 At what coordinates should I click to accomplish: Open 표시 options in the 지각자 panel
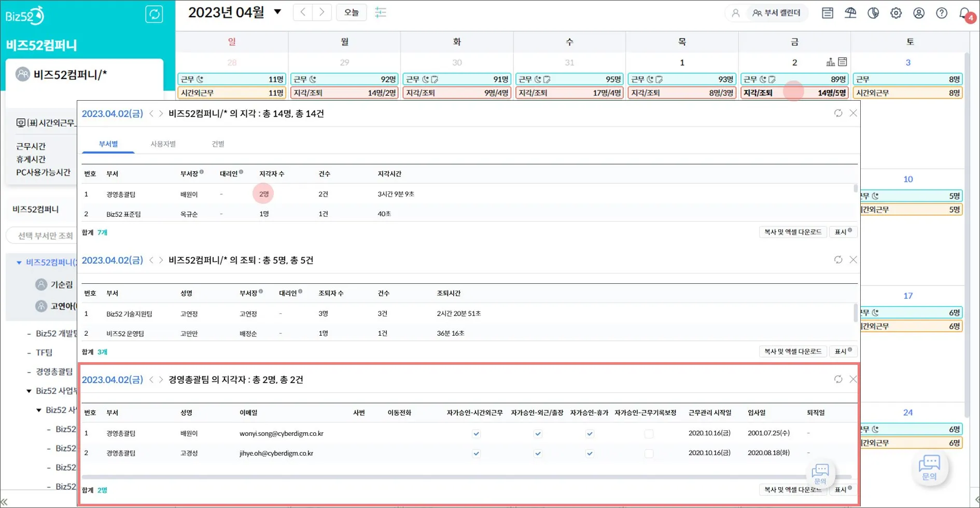pyautogui.click(x=843, y=489)
